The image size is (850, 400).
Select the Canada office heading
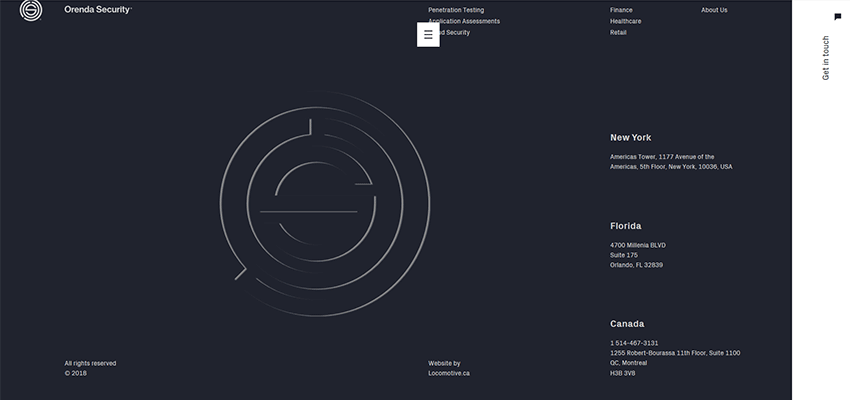pyautogui.click(x=627, y=324)
